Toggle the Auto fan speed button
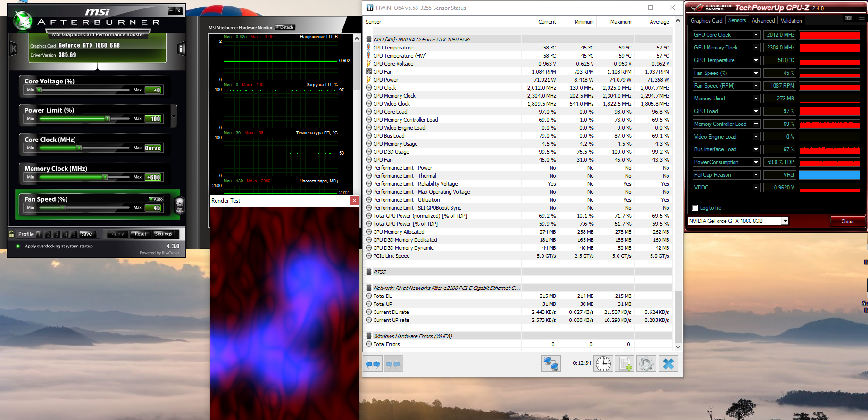 point(156,199)
